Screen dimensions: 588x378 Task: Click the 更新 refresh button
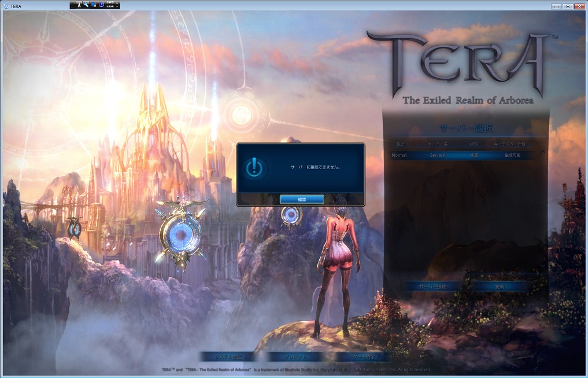point(500,287)
